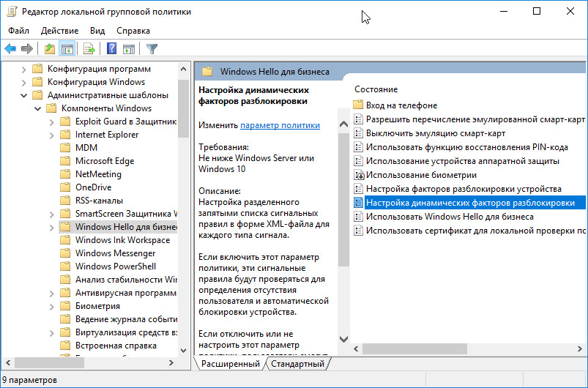Toggle the show/hide console tree button
588x388 pixels.
pos(67,49)
